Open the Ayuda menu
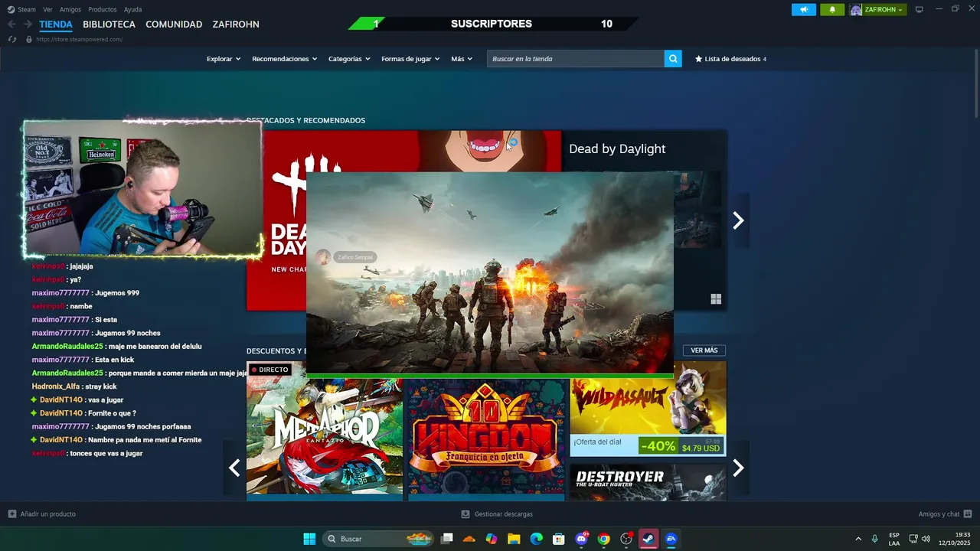Viewport: 980px width, 551px height. [x=133, y=9]
